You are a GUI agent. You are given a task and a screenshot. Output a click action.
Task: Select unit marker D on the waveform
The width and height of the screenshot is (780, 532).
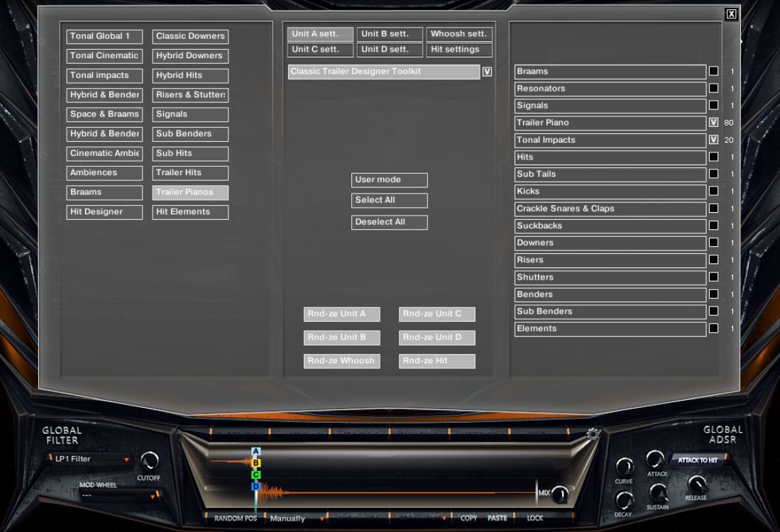tap(256, 486)
